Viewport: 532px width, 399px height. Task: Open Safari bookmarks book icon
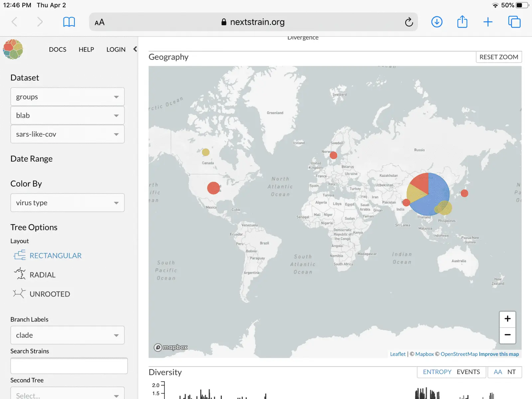tap(69, 22)
